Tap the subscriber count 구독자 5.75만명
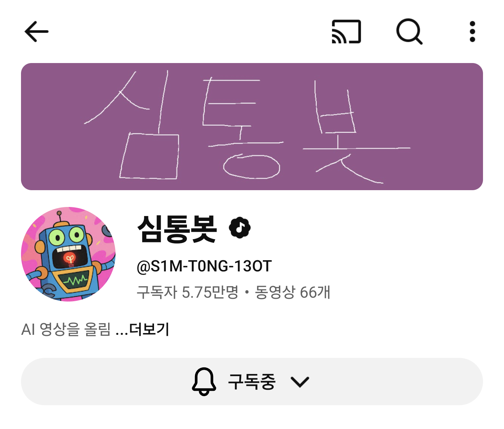The height and width of the screenshot is (429, 504). click(188, 292)
